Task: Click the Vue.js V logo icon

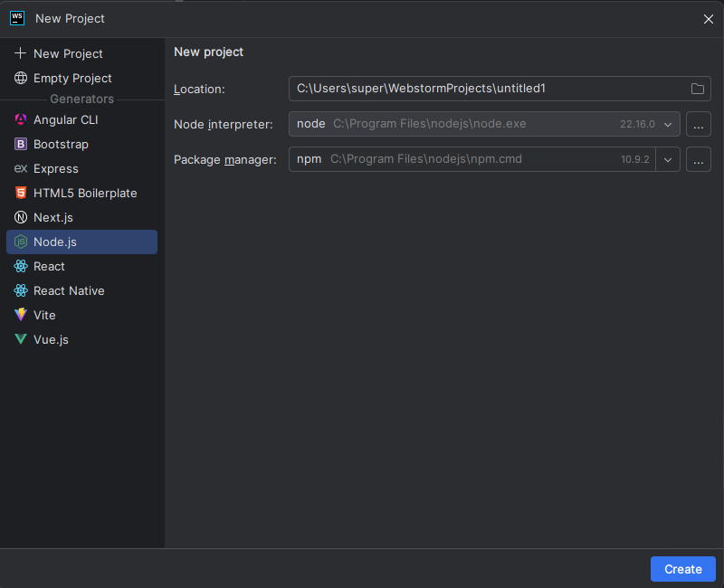Action: click(21, 339)
